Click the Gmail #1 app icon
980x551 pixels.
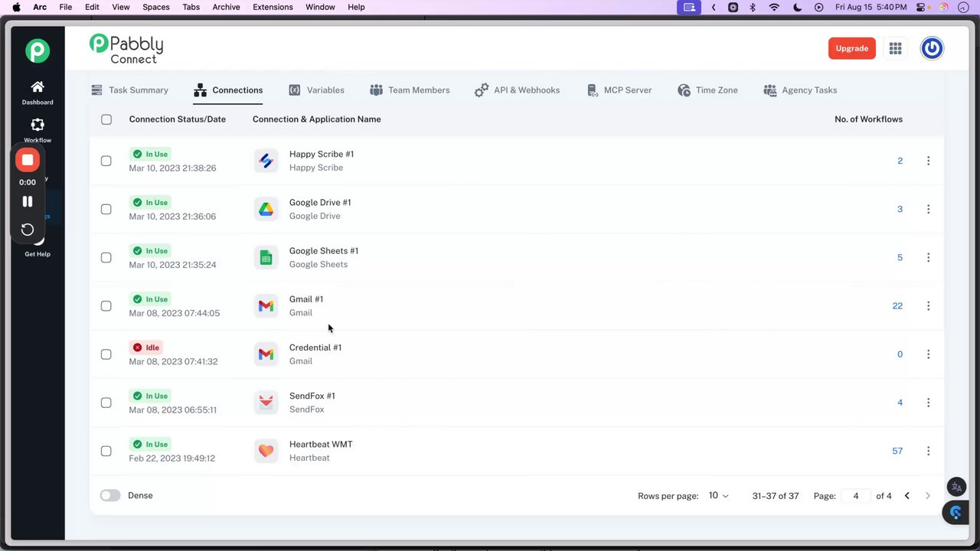click(266, 305)
